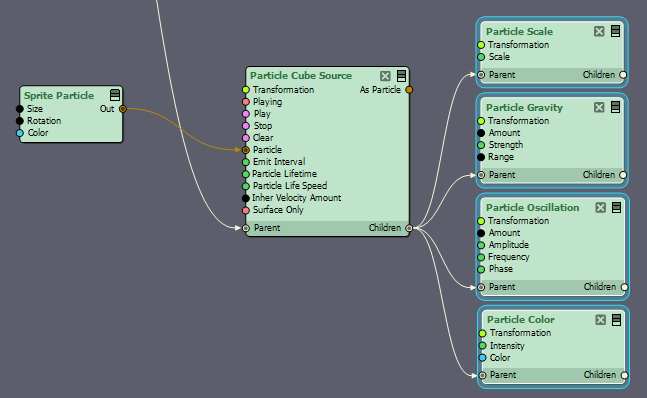Click Cube Source Play port
This screenshot has width=647, height=398.
tap(246, 114)
